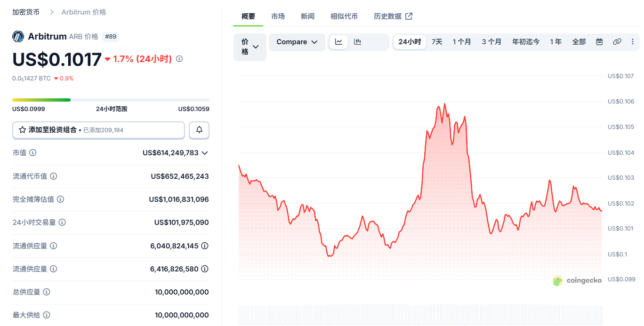Click the 0.0₅1427 BTC price text

(32, 79)
